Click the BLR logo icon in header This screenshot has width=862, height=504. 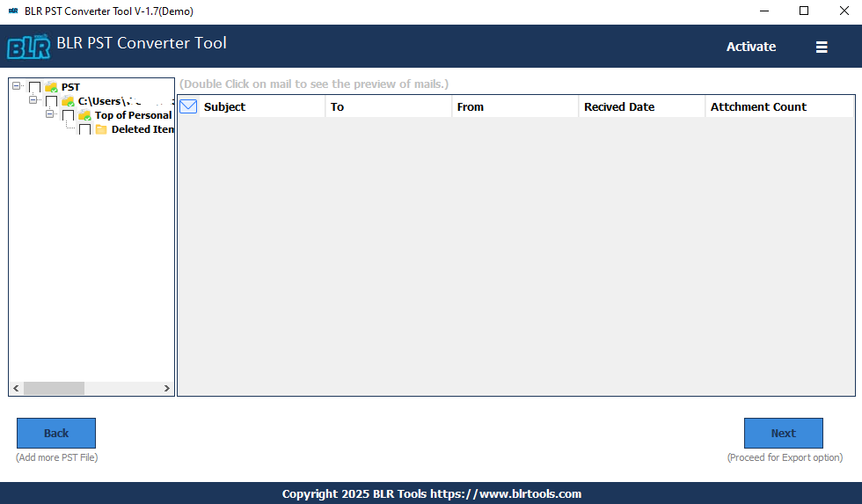(x=28, y=47)
